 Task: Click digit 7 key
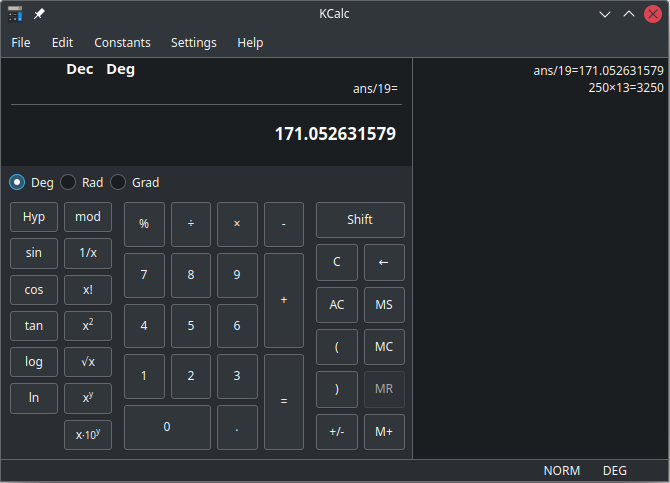coord(144,275)
